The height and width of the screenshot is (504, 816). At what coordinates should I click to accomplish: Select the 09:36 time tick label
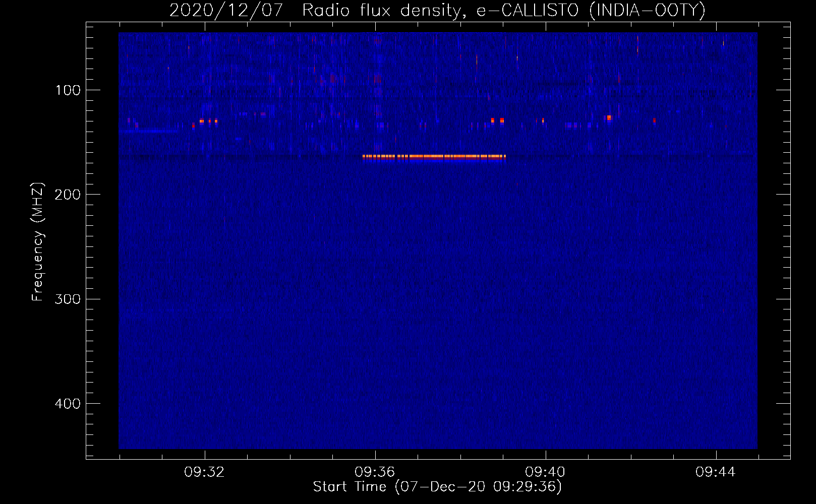point(375,472)
